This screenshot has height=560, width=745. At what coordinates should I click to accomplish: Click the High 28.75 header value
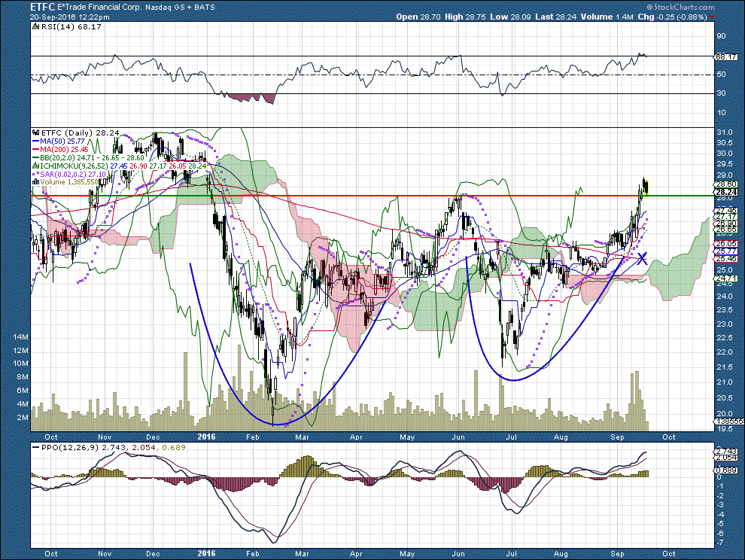465,17
